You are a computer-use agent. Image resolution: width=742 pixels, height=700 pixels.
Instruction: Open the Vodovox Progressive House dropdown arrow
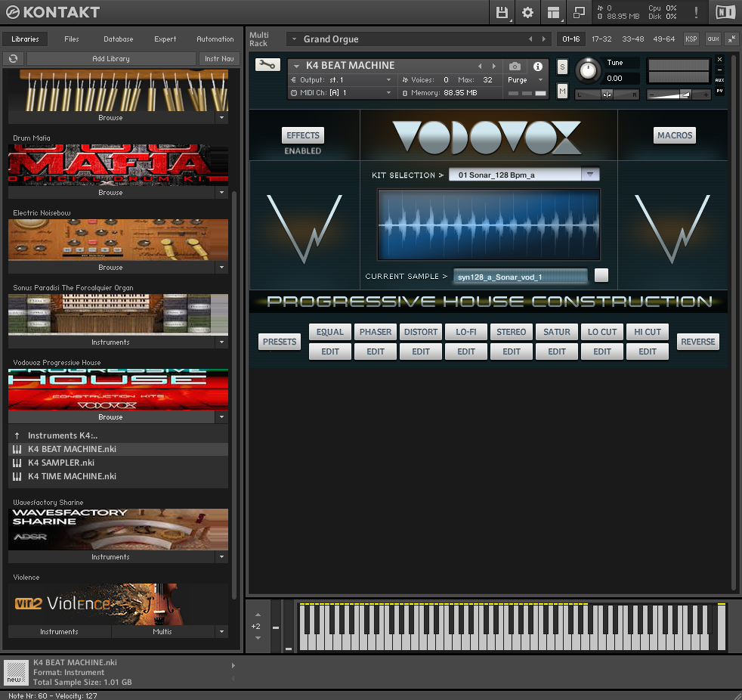pos(221,417)
